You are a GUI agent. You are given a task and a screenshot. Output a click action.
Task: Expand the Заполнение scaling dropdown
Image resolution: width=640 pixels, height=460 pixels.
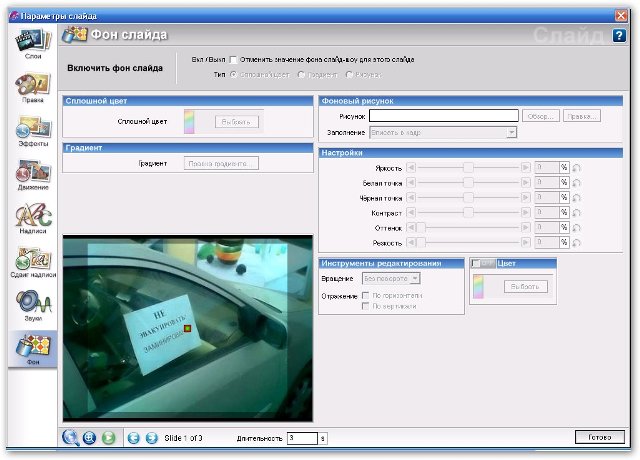[511, 132]
